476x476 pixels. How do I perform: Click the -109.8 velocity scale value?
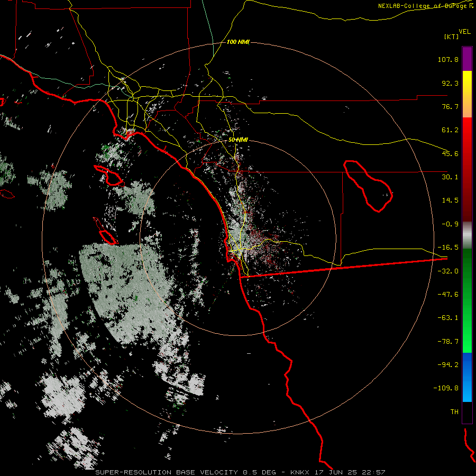click(446, 388)
